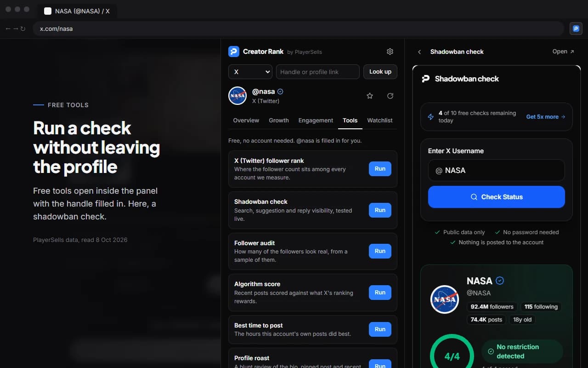Click the NASA logo in result card
Viewport: 588px width, 368px height.
point(445,299)
